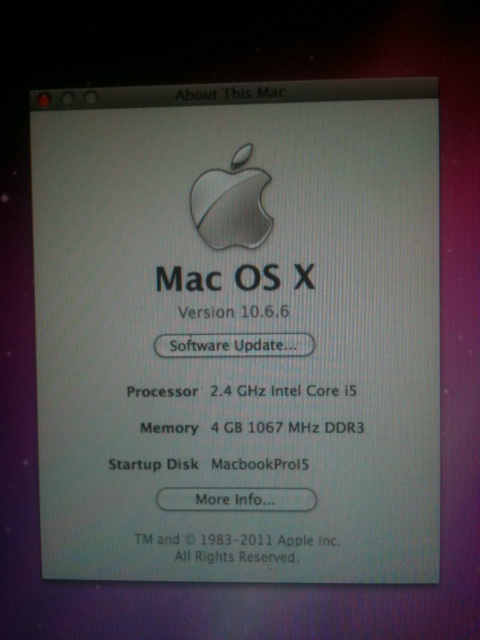Click the About This Mac title text

click(x=230, y=94)
